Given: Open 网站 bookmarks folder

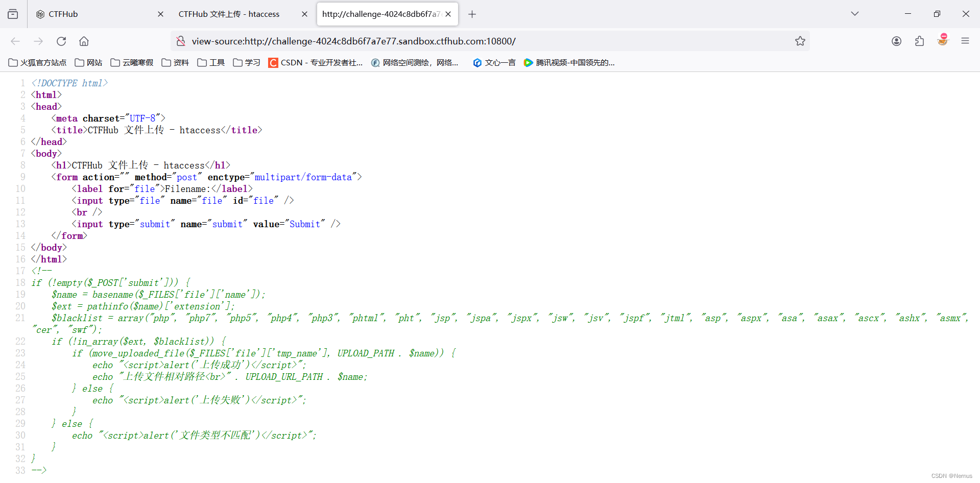Looking at the screenshot, I should tap(88, 62).
